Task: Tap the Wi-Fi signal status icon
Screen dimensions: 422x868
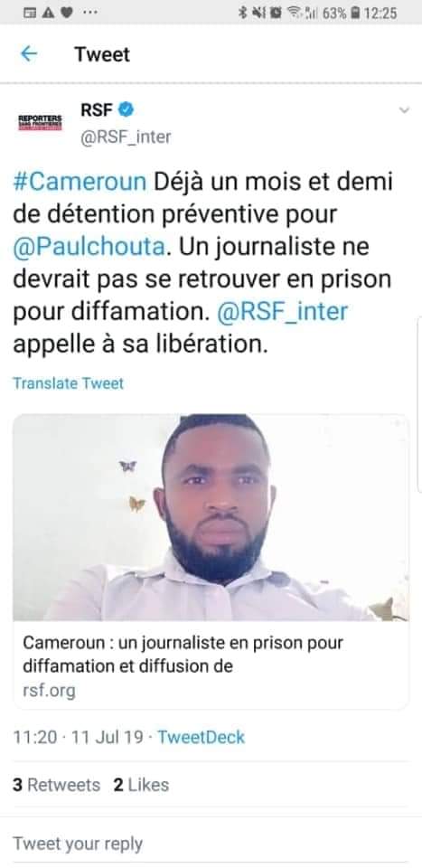Action: click(x=294, y=13)
